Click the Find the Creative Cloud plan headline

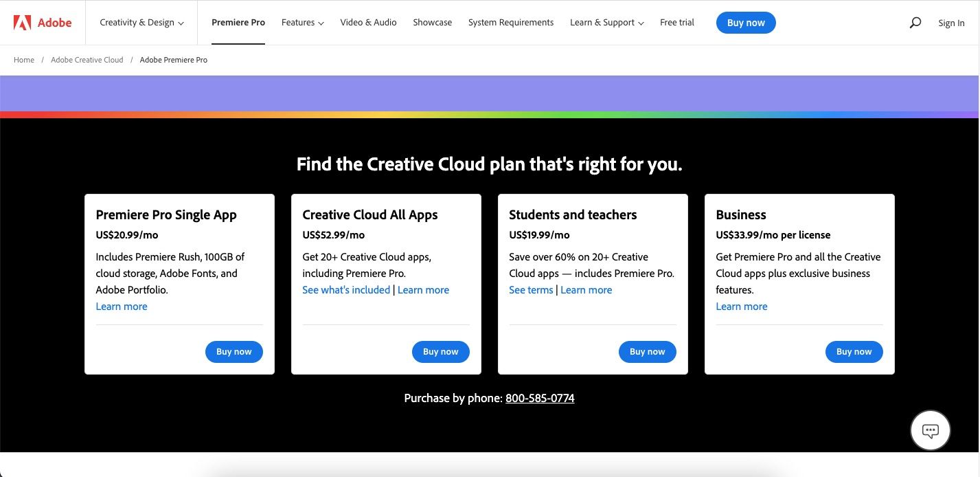coord(490,165)
